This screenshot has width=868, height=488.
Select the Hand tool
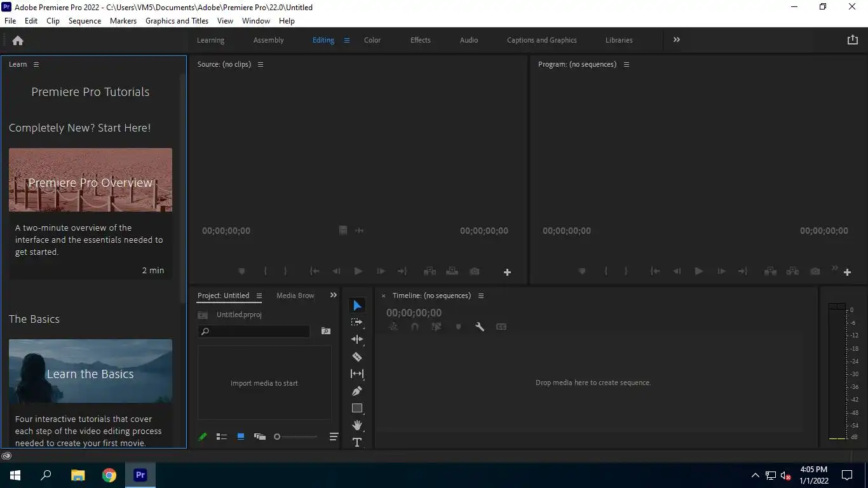(357, 425)
